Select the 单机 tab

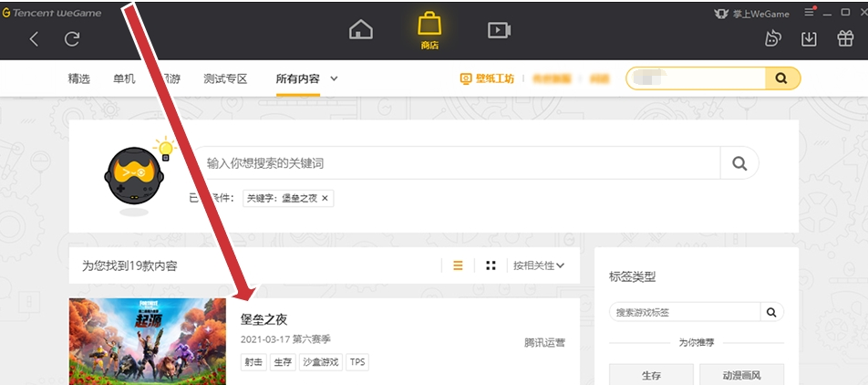(124, 78)
